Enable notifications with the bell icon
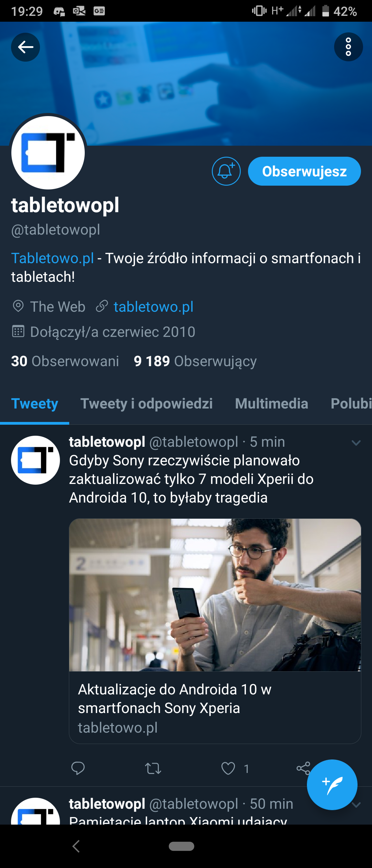372x868 pixels. pyautogui.click(x=226, y=171)
